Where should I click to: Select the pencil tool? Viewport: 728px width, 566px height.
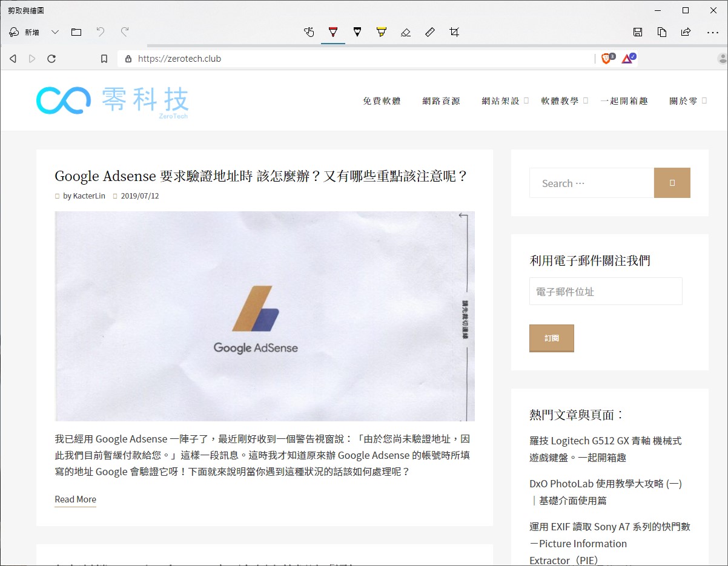(x=357, y=32)
